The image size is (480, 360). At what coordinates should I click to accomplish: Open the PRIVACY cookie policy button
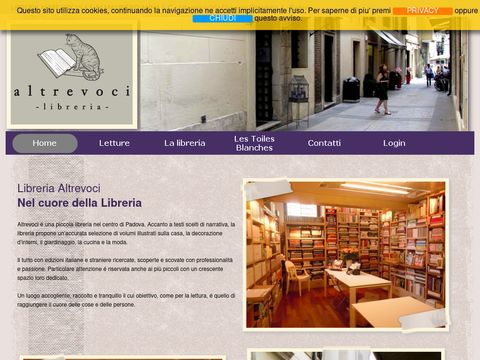pyautogui.click(x=422, y=11)
